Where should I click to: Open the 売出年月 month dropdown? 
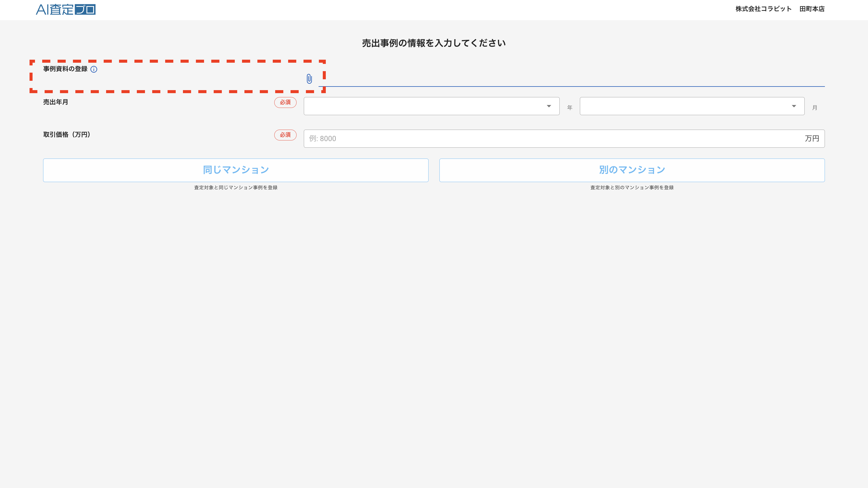coord(692,106)
